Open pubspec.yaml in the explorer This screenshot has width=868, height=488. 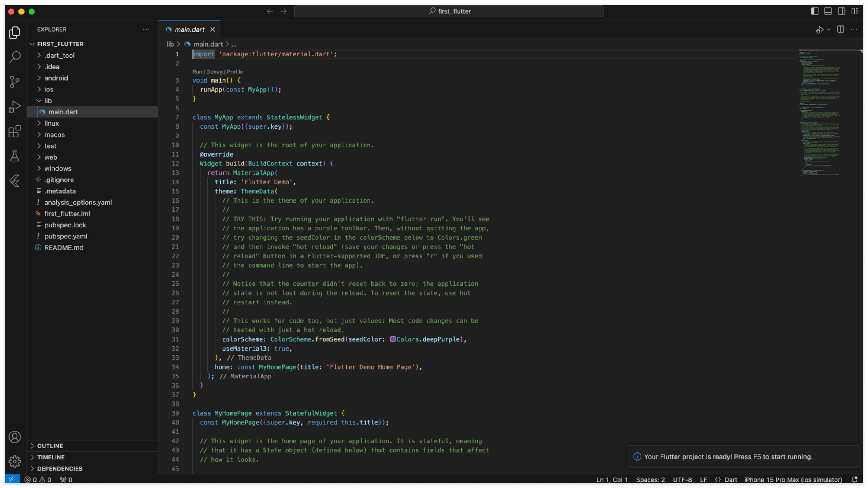66,236
